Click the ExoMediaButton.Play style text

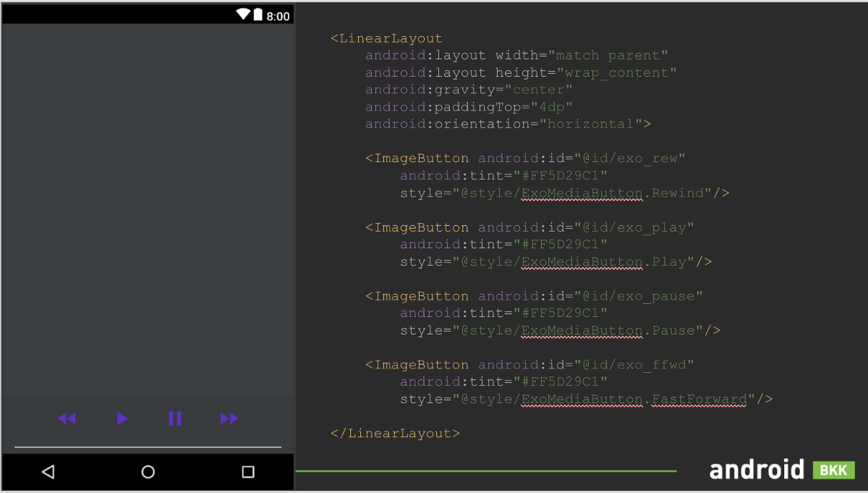pos(603,262)
